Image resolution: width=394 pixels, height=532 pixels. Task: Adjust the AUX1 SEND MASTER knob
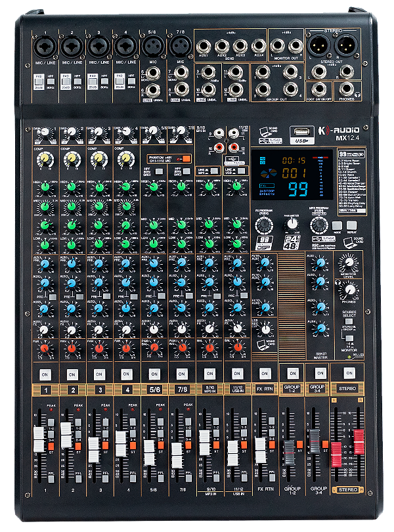pos(320,262)
